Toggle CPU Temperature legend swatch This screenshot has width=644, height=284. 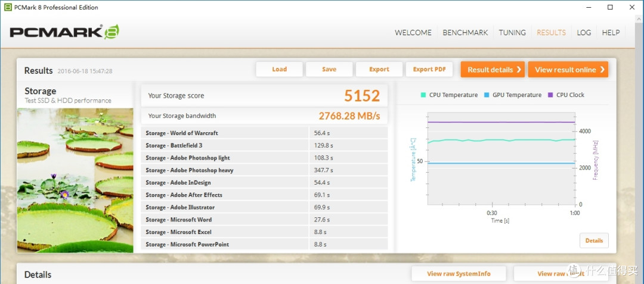[x=423, y=95]
